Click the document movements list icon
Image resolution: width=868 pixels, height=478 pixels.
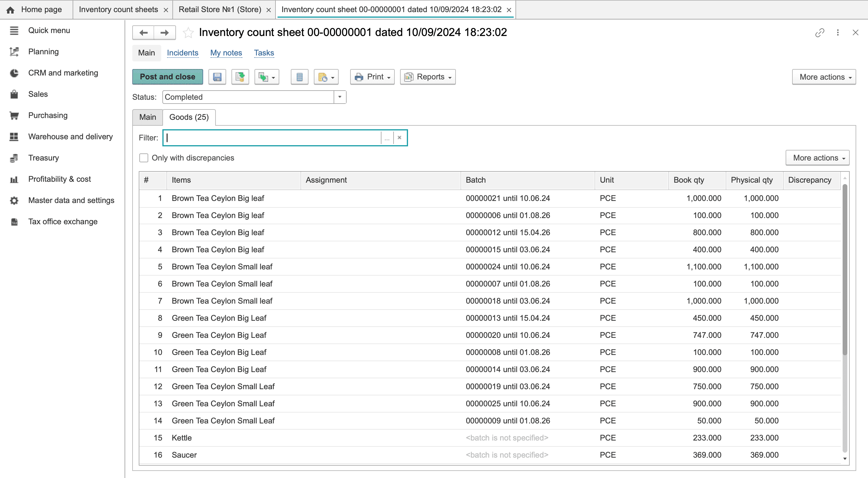pos(299,77)
